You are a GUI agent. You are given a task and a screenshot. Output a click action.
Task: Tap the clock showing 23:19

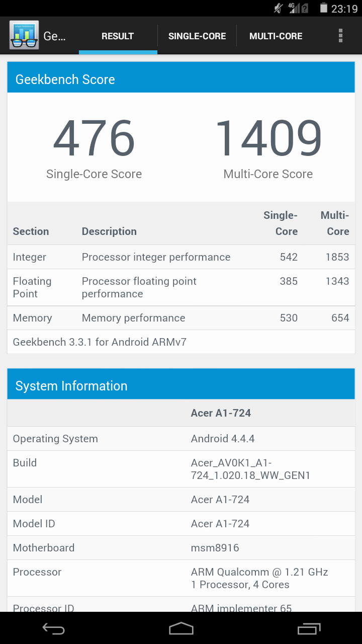(x=344, y=9)
